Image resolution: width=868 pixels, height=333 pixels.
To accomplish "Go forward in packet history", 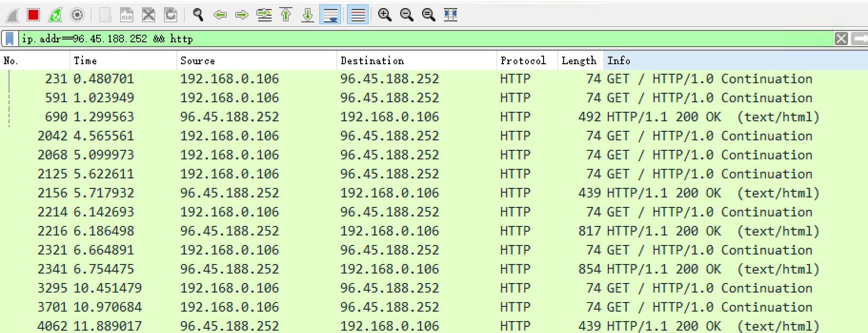I will tap(242, 15).
